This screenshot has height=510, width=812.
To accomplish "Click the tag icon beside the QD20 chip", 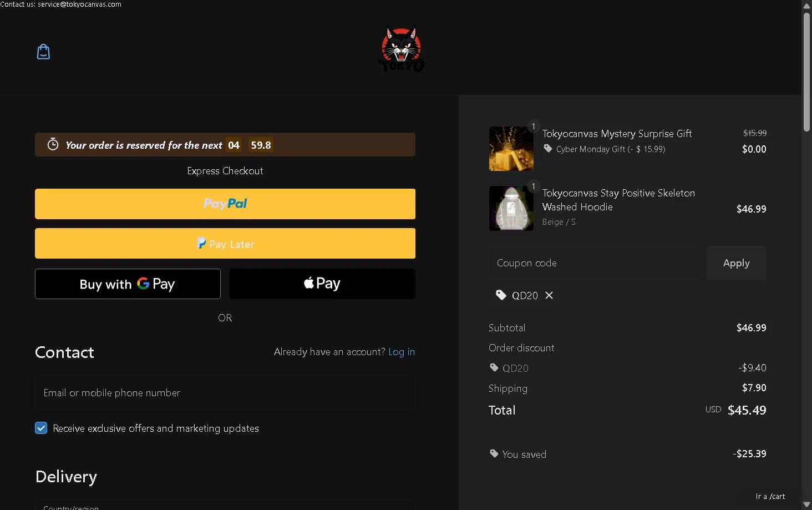I will coord(501,295).
